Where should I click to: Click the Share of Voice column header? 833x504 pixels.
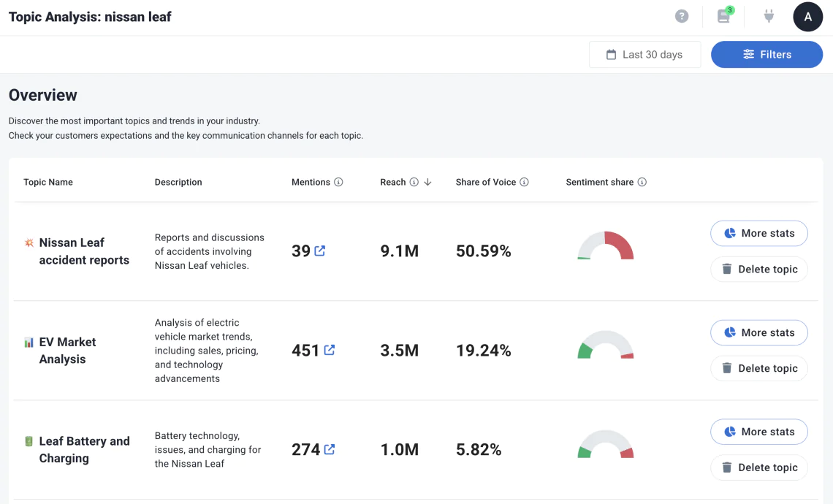point(486,182)
